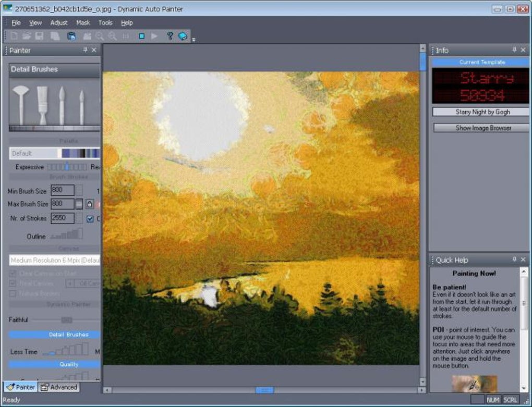Open the Medium Resolution canvas dropdown
This screenshot has width=532, height=407.
coord(55,260)
